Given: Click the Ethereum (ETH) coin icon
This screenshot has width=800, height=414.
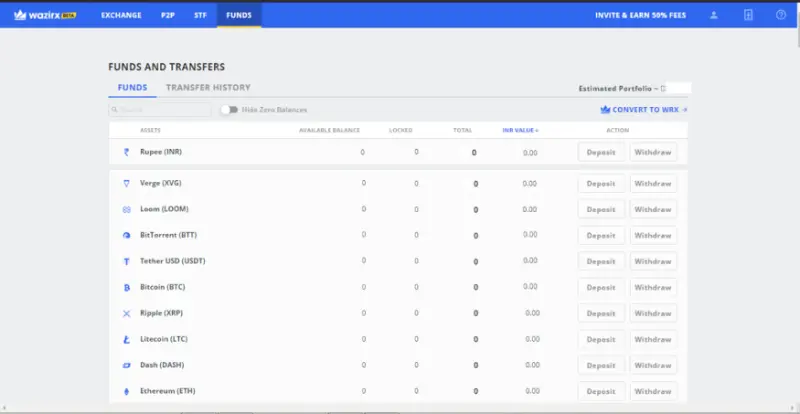Looking at the screenshot, I should [127, 392].
